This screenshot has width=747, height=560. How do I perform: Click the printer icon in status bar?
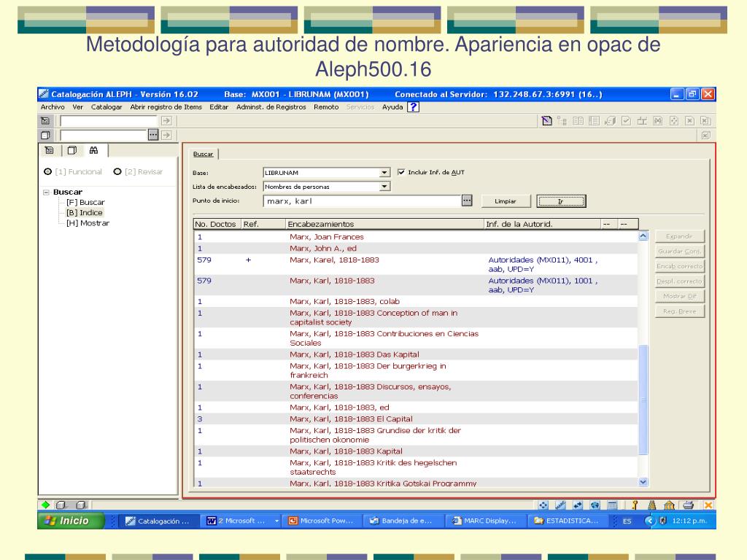[x=688, y=505]
